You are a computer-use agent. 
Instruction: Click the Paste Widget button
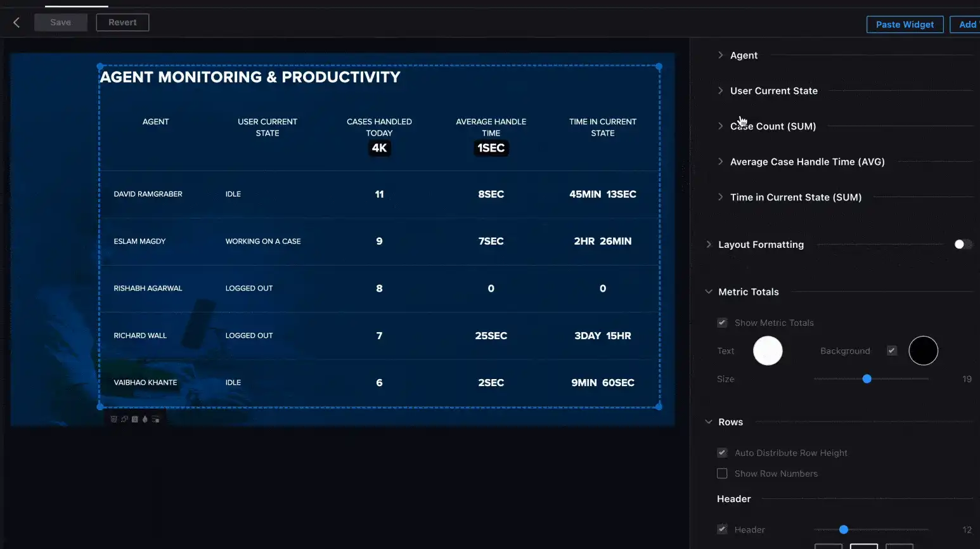[905, 25]
